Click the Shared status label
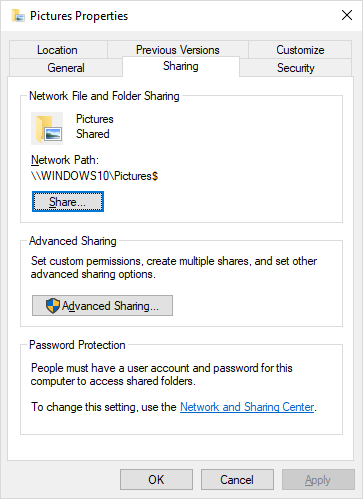The width and height of the screenshot is (363, 499). tap(93, 134)
